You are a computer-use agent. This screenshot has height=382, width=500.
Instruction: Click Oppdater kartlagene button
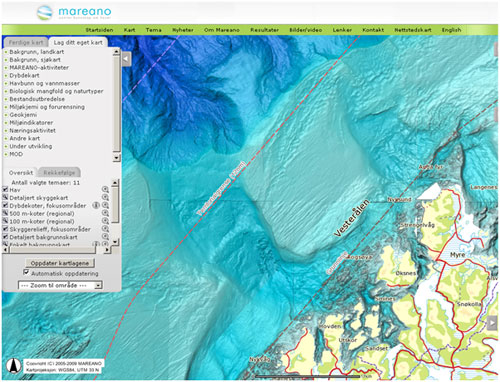point(60,263)
